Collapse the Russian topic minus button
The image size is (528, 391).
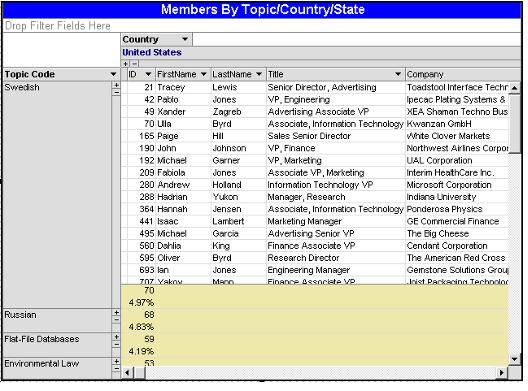click(x=116, y=319)
